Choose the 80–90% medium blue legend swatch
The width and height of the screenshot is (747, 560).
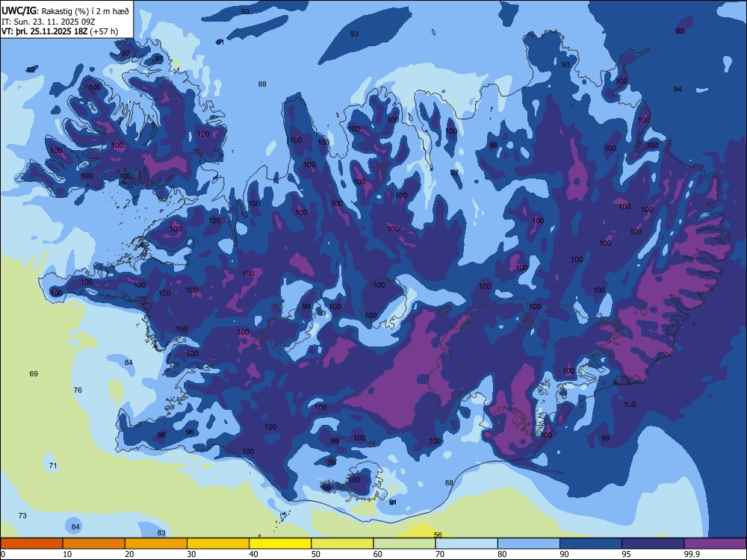528,544
